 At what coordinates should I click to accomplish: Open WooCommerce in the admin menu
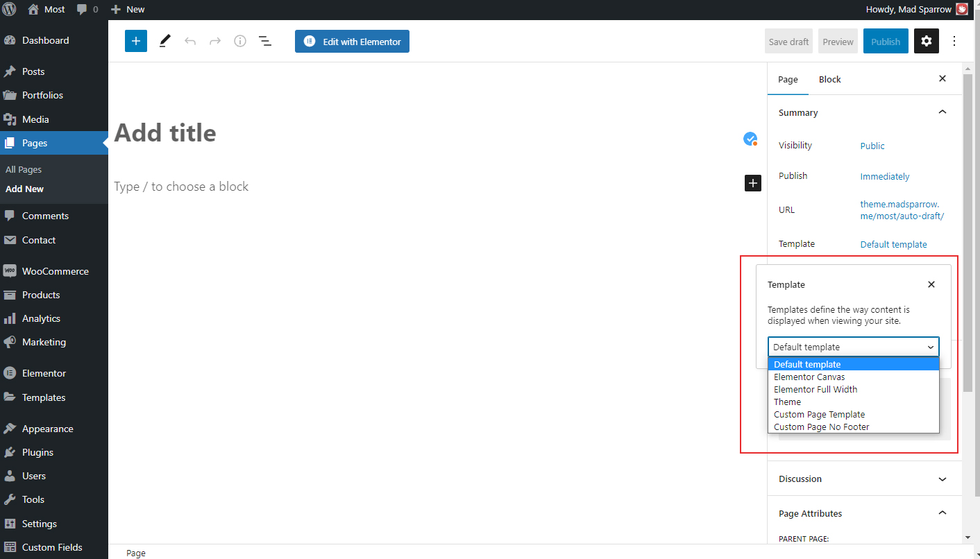click(54, 271)
